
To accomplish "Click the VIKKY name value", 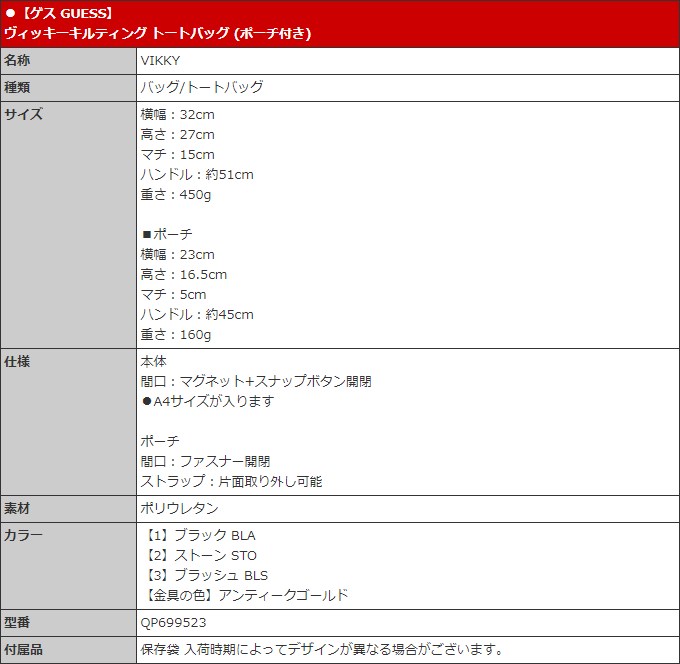I will [x=160, y=61].
